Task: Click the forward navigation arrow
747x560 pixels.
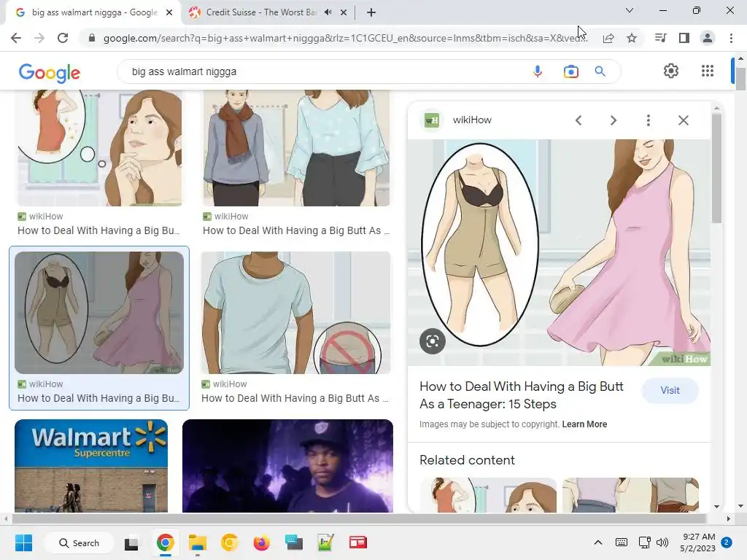Action: click(x=39, y=38)
